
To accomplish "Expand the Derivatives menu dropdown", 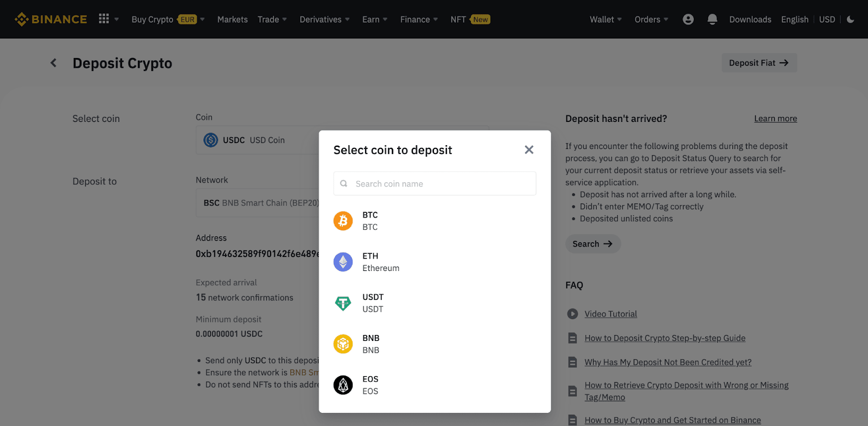I will click(324, 20).
